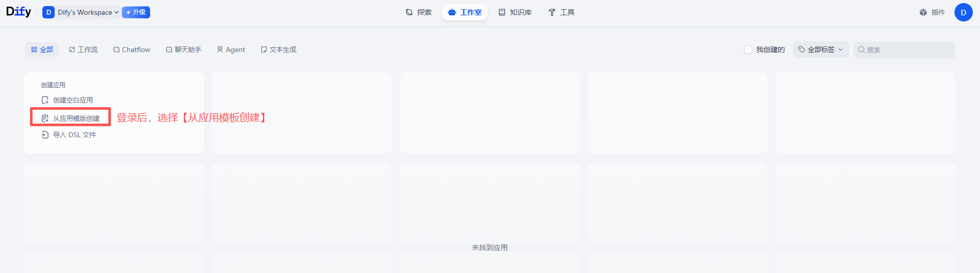Viewport: 980px width, 273px height.
Task: Click the tag icon in 全部标签
Action: click(x=802, y=49)
